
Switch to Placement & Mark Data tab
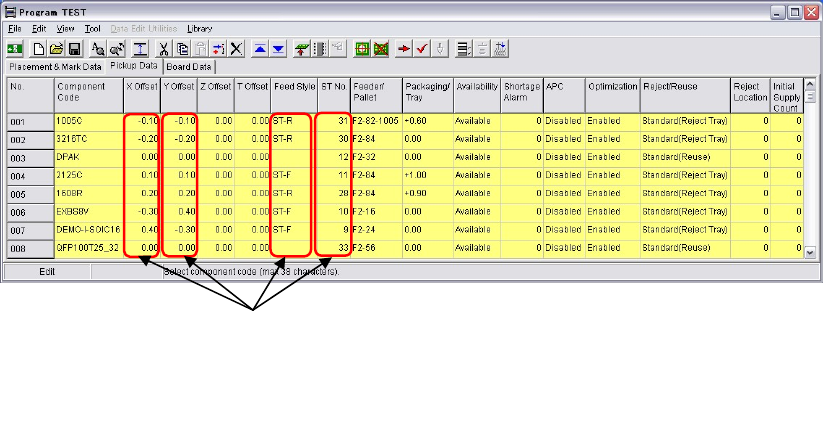55,67
